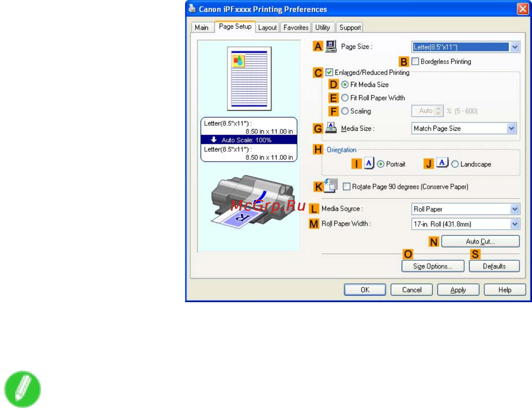
Task: Open the Roll Paper Width dropdown
Action: pyautogui.click(x=515, y=224)
